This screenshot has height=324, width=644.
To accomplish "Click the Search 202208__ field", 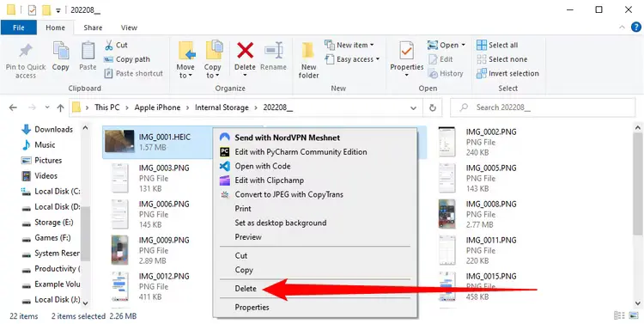I will [x=543, y=107].
